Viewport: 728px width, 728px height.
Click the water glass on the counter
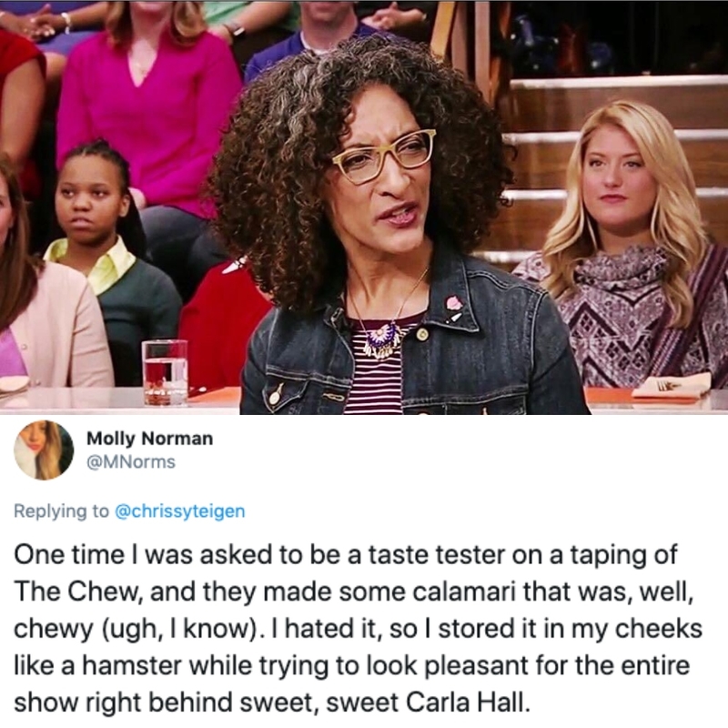tap(165, 371)
